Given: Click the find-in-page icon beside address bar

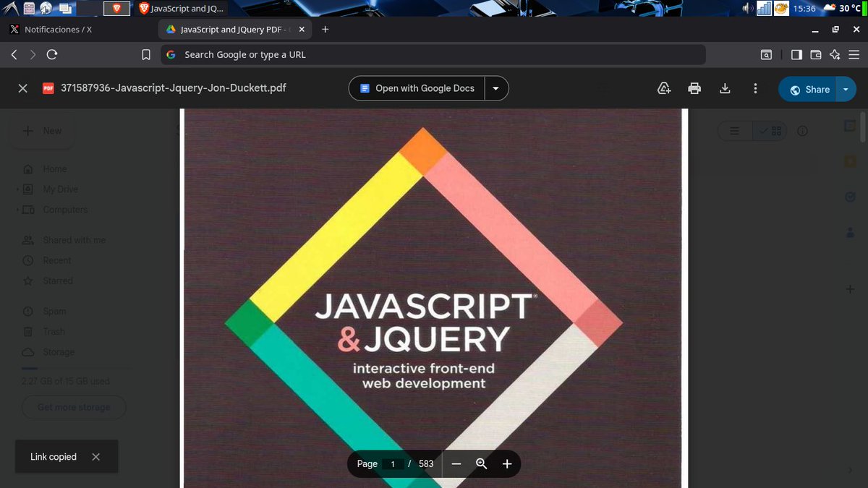Looking at the screenshot, I should tap(765, 54).
